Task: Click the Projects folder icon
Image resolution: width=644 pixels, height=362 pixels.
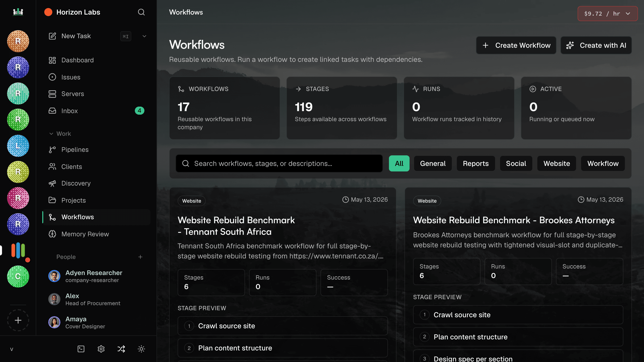Action: point(52,200)
